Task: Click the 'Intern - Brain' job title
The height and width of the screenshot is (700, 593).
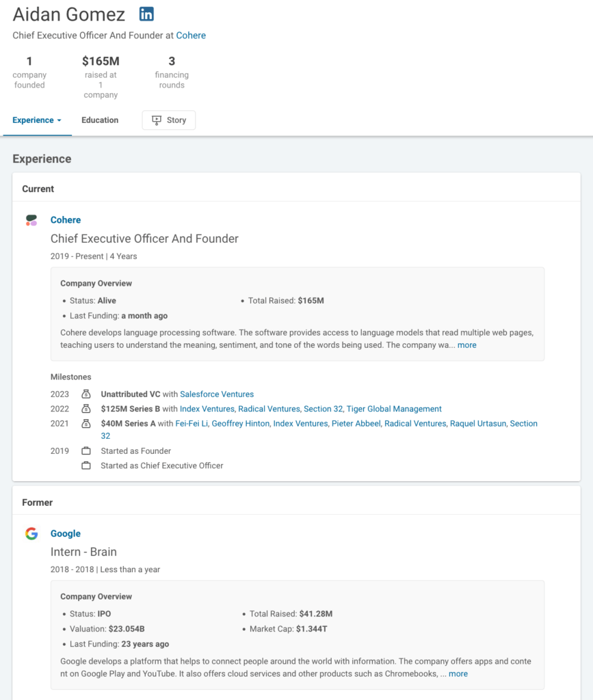Action: tap(83, 552)
